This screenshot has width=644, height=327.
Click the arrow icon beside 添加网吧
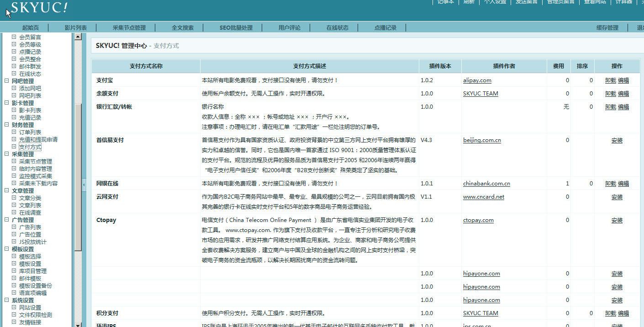[x=14, y=88]
